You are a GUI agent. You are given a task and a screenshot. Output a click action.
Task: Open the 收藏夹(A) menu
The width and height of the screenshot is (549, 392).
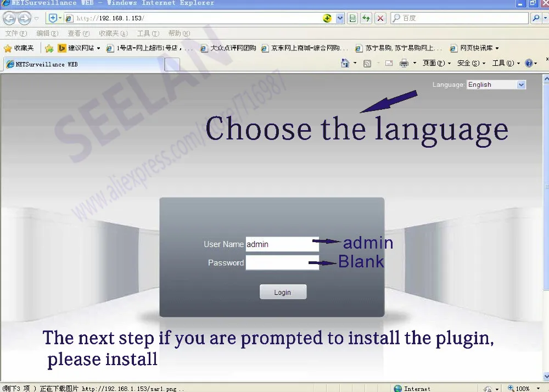pyautogui.click(x=113, y=33)
